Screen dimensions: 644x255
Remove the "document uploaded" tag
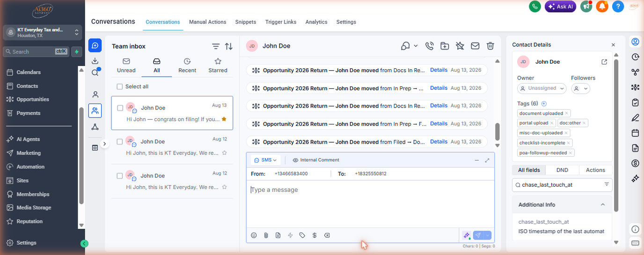(x=566, y=113)
